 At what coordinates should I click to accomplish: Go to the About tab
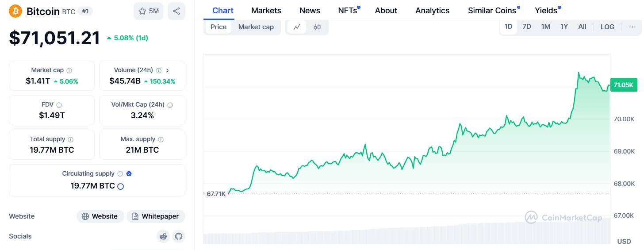point(386,11)
